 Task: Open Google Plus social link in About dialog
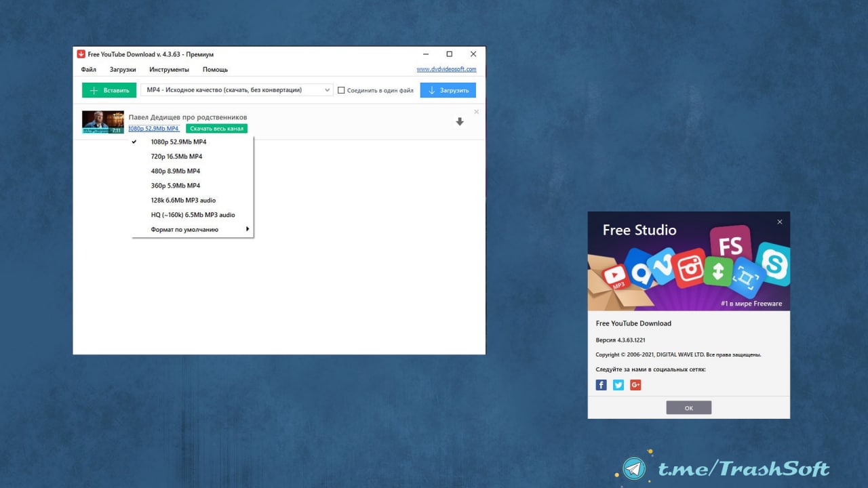click(x=635, y=385)
